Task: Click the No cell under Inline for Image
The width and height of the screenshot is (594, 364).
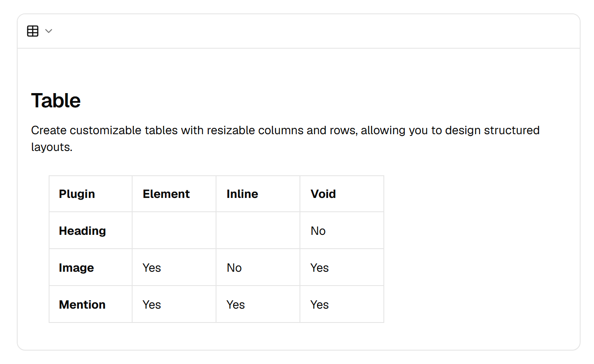Action: 258,268
